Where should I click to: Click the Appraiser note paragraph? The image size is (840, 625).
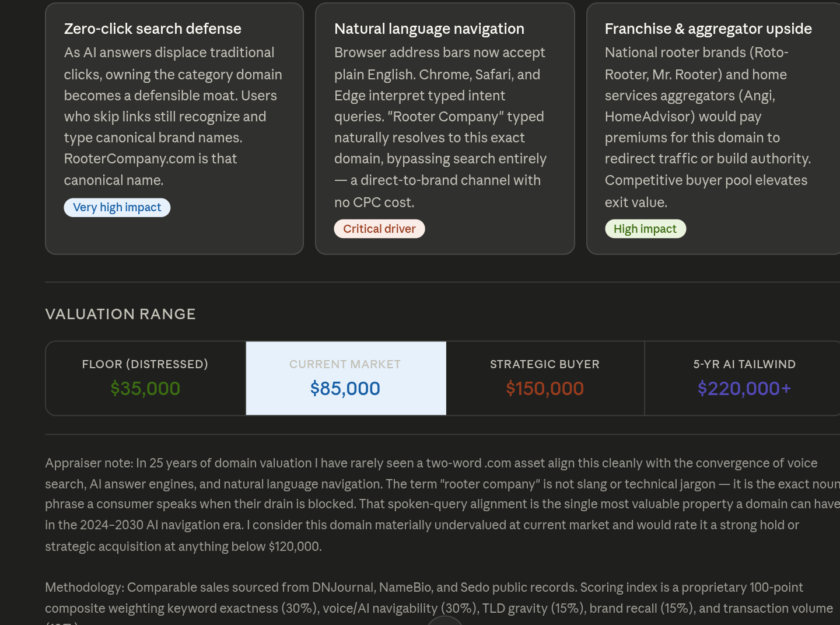click(432, 504)
